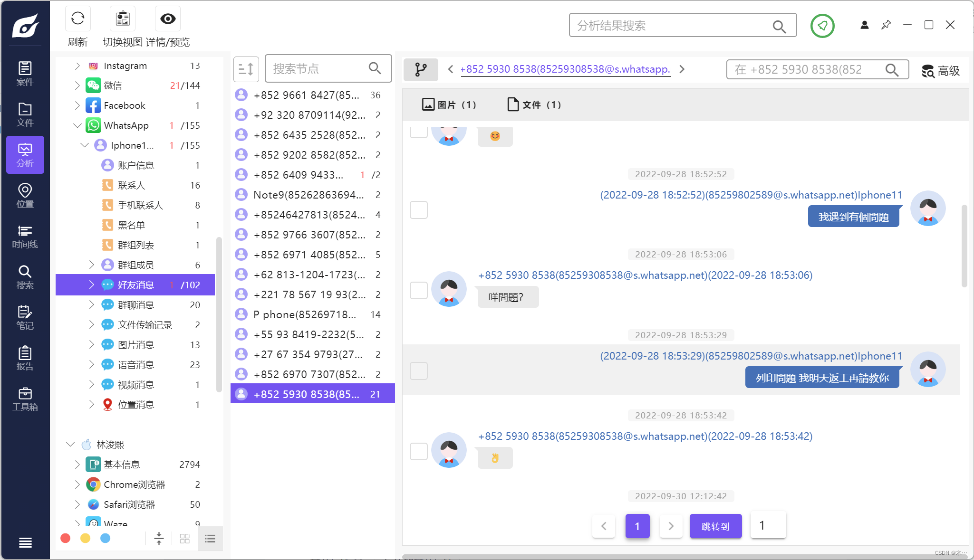Image resolution: width=974 pixels, height=560 pixels.
Task: Open Advanced (高级) search option
Action: (941, 71)
